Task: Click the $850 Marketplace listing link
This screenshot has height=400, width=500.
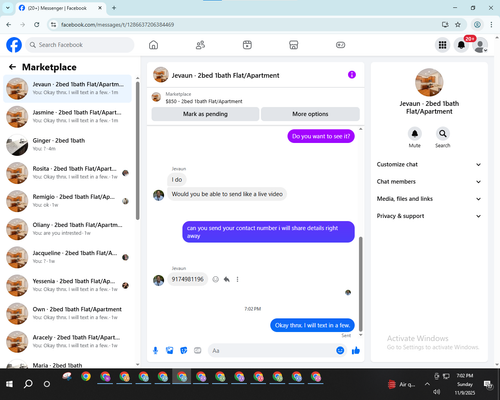Action: (204, 101)
